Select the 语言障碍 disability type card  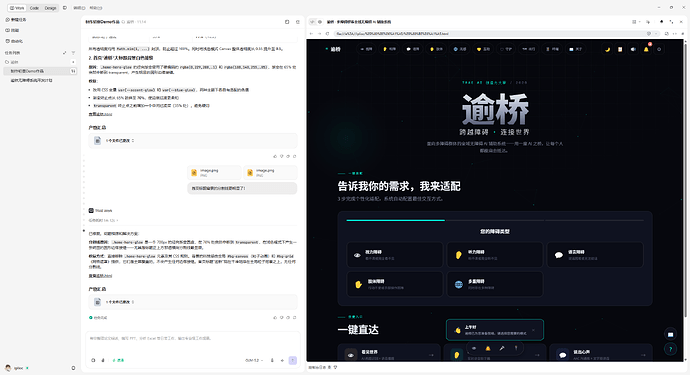click(x=595, y=254)
